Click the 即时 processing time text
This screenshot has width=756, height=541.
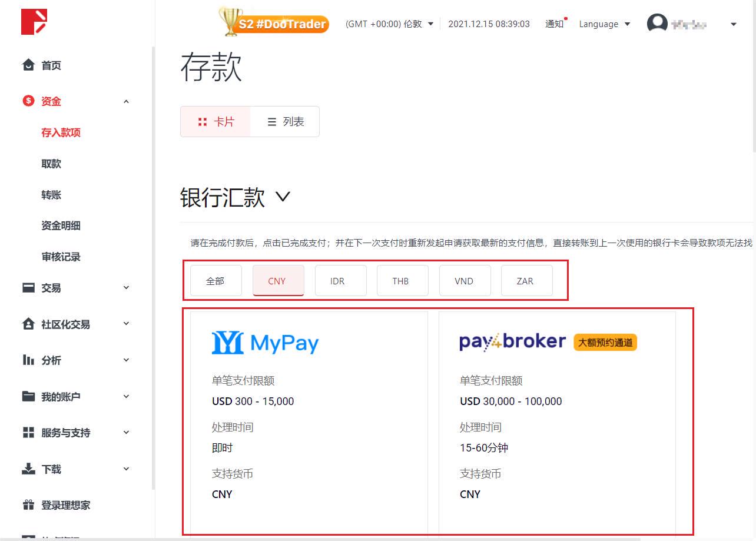click(x=222, y=447)
